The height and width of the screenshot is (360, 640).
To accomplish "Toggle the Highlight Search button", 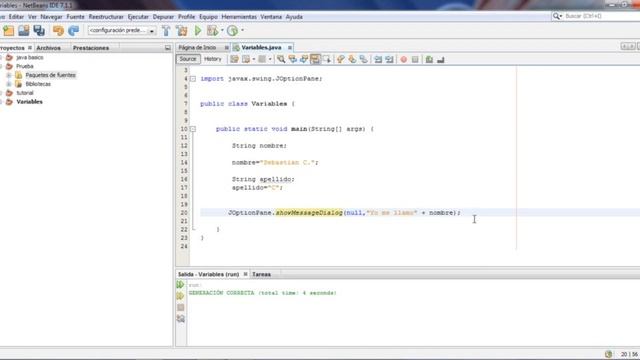I will (x=315, y=60).
